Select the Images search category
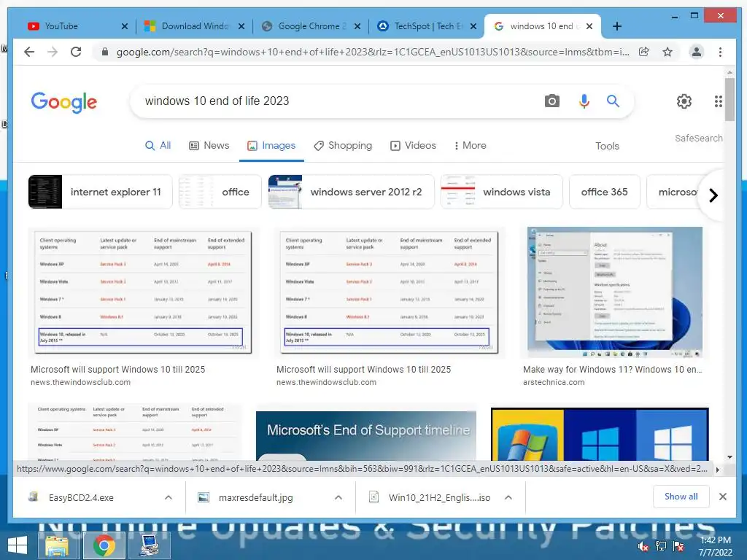 tap(271, 146)
